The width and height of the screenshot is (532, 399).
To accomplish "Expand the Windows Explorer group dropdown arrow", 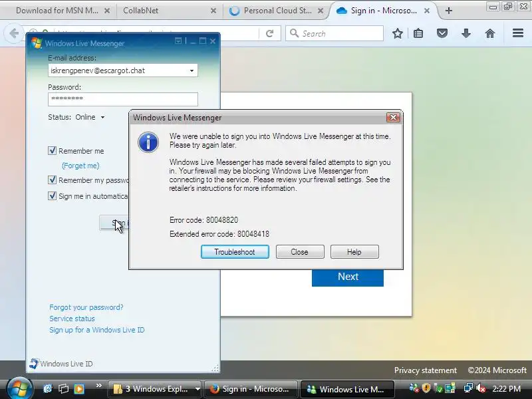I will 198,389.
